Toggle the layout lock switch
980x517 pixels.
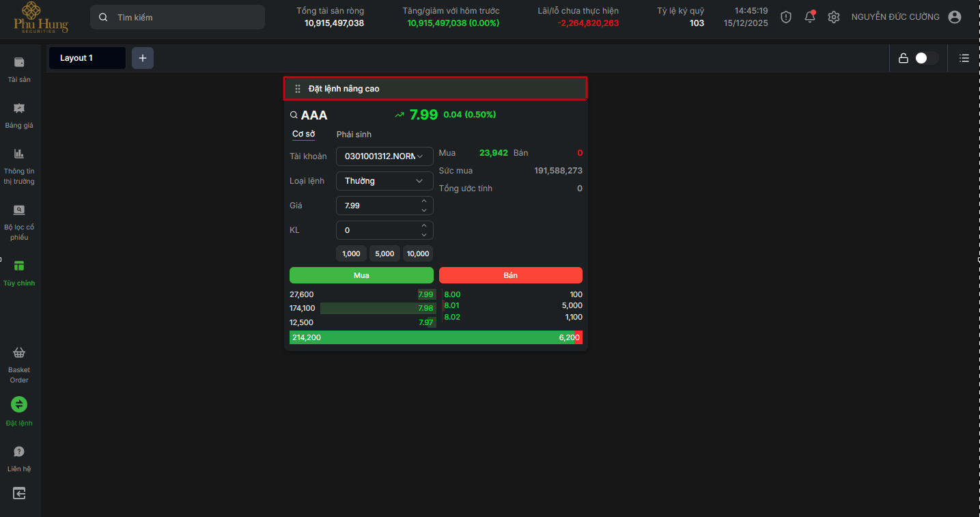926,58
